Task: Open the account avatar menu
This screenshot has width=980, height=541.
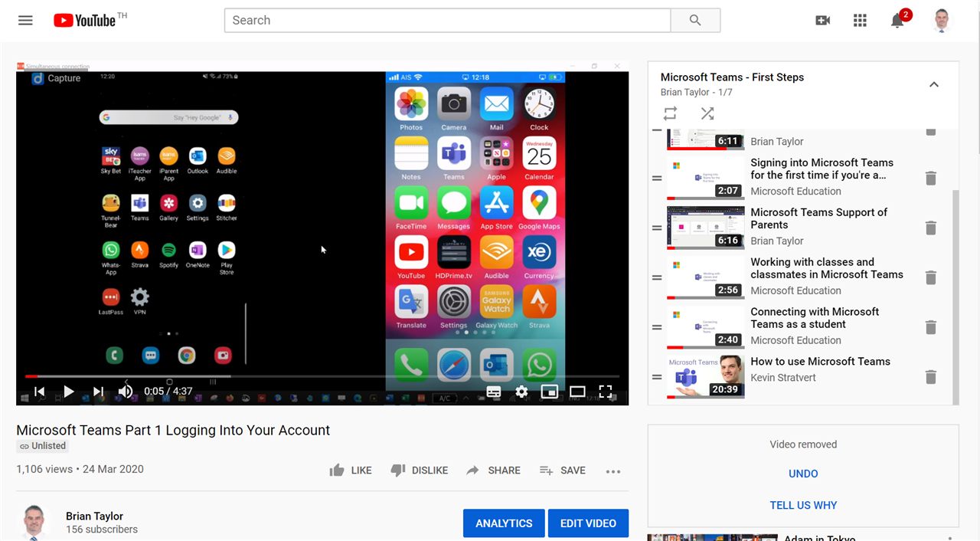Action: 942,21
